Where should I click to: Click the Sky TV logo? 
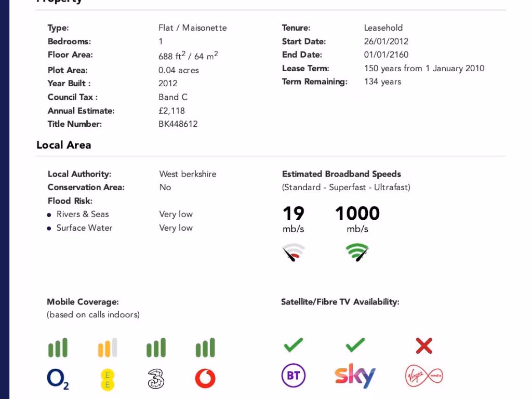(355, 376)
